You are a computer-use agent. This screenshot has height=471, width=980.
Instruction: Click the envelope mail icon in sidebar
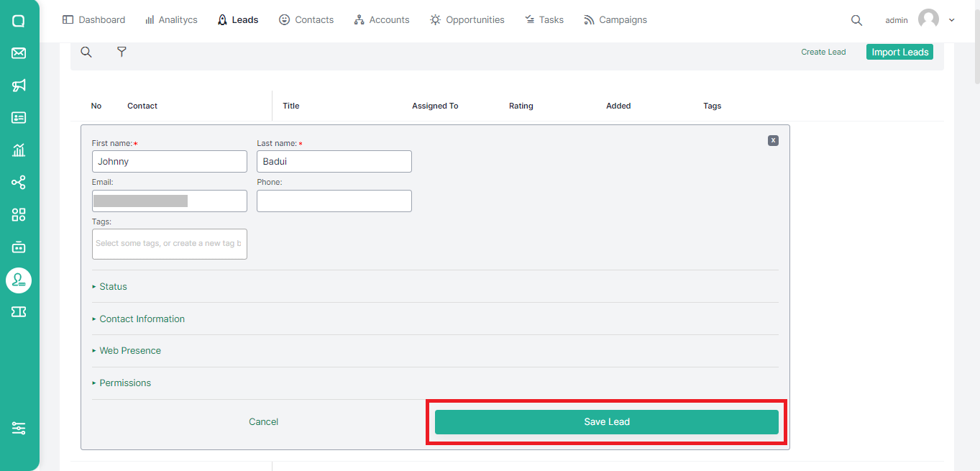click(x=19, y=53)
